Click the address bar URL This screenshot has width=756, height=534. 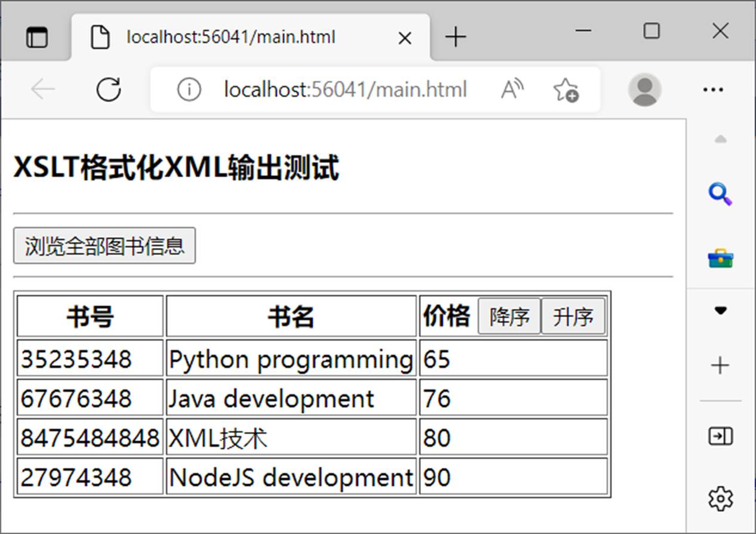click(x=345, y=90)
